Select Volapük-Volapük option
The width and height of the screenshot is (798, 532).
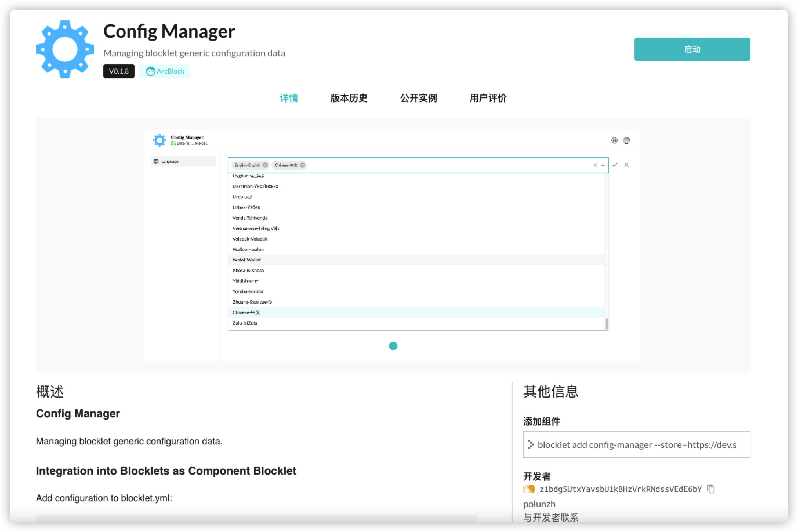pos(416,239)
